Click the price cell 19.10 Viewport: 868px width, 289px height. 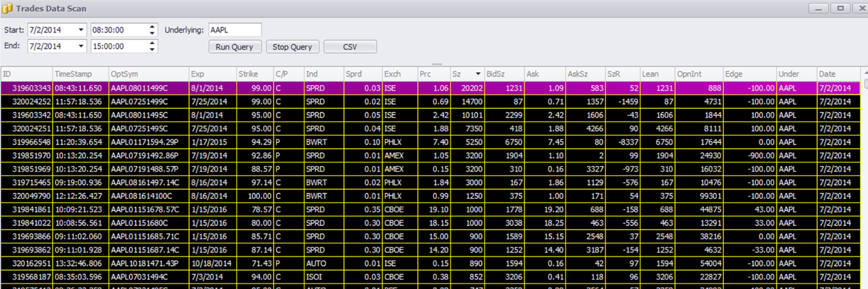coord(434,209)
